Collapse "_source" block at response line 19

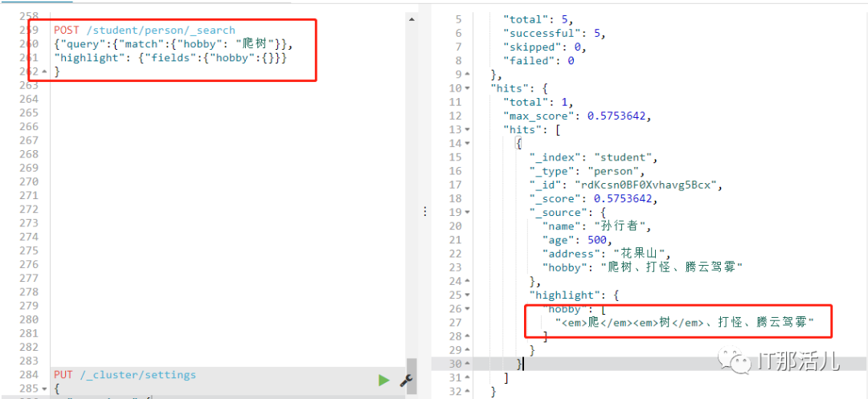click(467, 212)
